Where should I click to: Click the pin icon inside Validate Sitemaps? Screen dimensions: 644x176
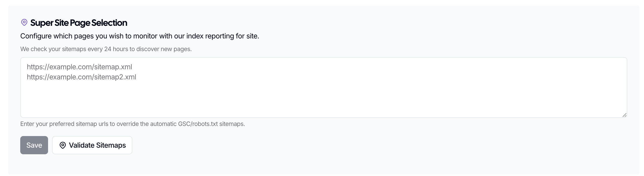click(62, 145)
